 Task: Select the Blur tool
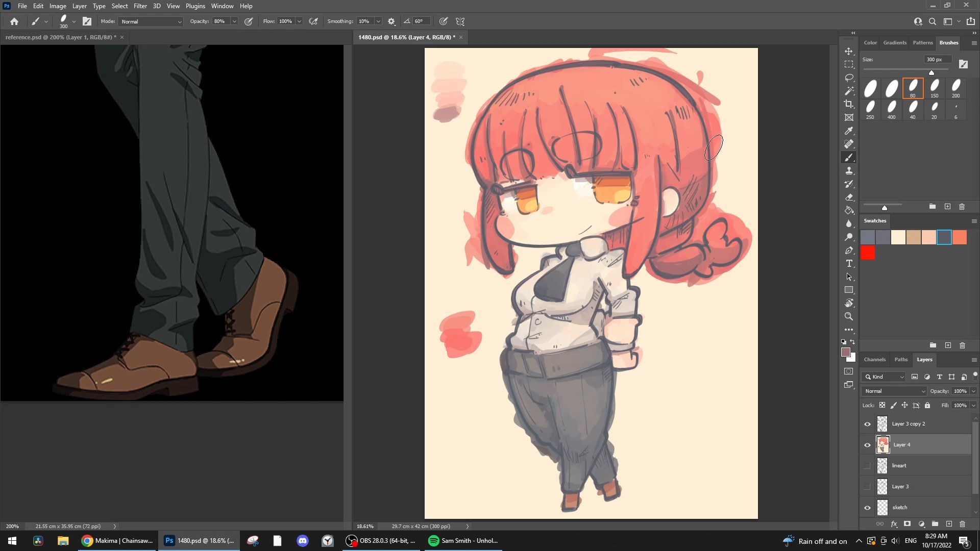tap(849, 223)
